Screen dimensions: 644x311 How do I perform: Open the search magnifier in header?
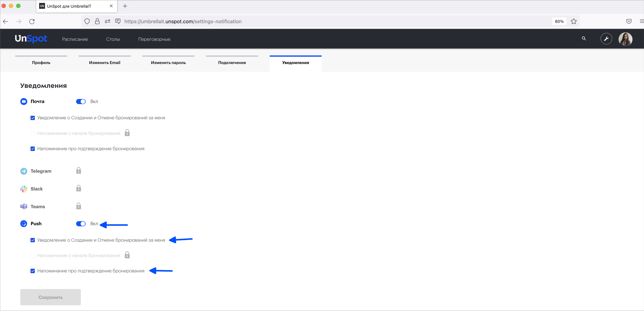tap(584, 39)
